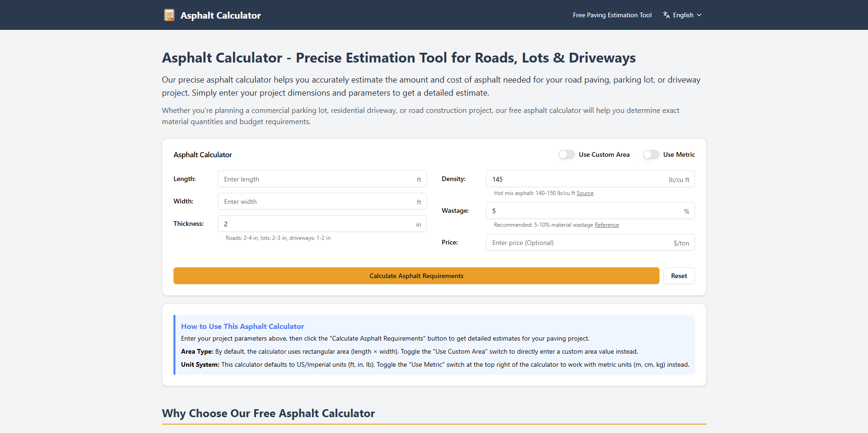Viewport: 868px width, 433px height.
Task: Expand the language selector chevron
Action: (x=698, y=14)
